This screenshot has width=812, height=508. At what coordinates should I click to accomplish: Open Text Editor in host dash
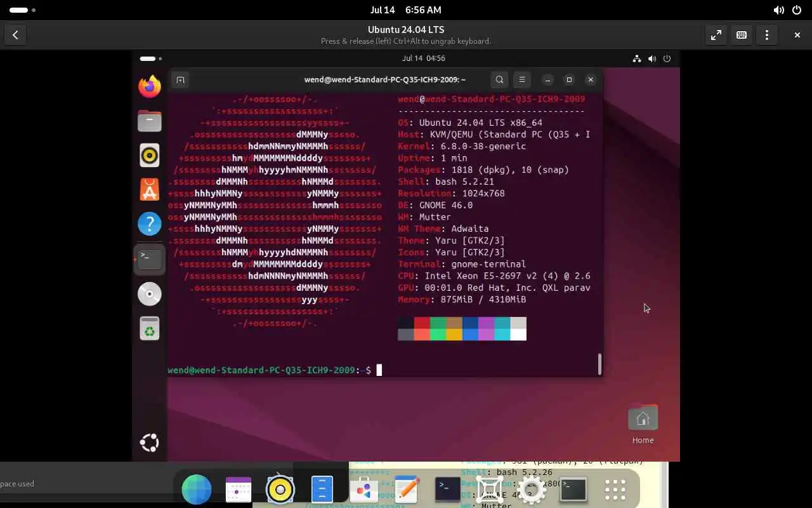coord(406,490)
